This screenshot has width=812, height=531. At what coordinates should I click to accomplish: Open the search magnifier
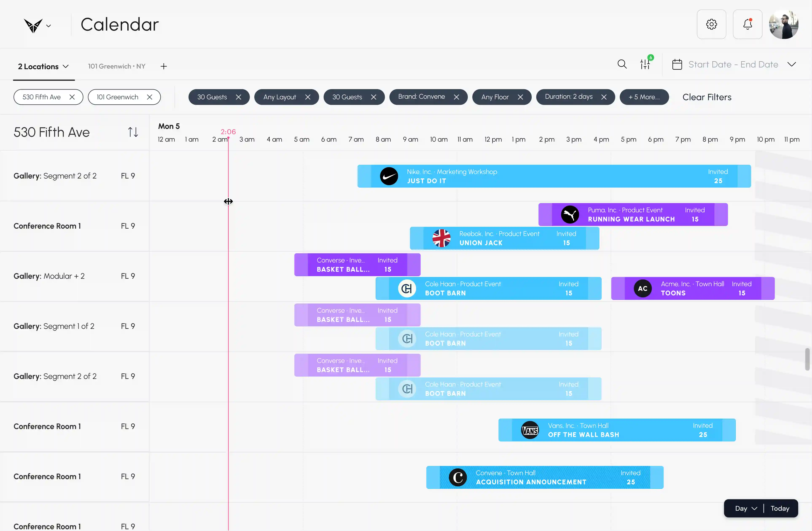622,64
